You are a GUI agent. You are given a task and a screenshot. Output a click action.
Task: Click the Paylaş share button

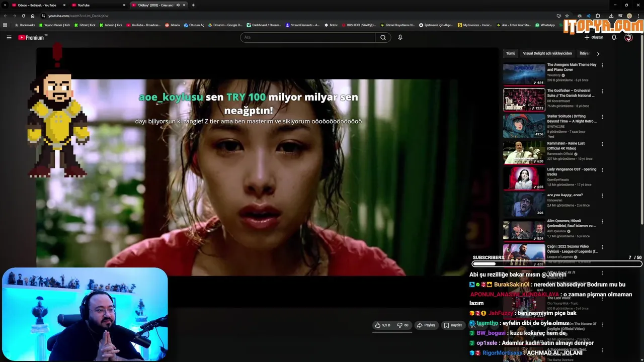click(x=426, y=325)
